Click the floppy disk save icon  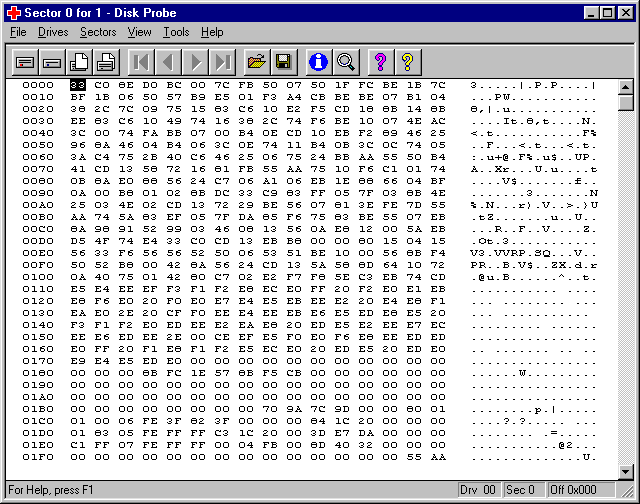[284, 62]
